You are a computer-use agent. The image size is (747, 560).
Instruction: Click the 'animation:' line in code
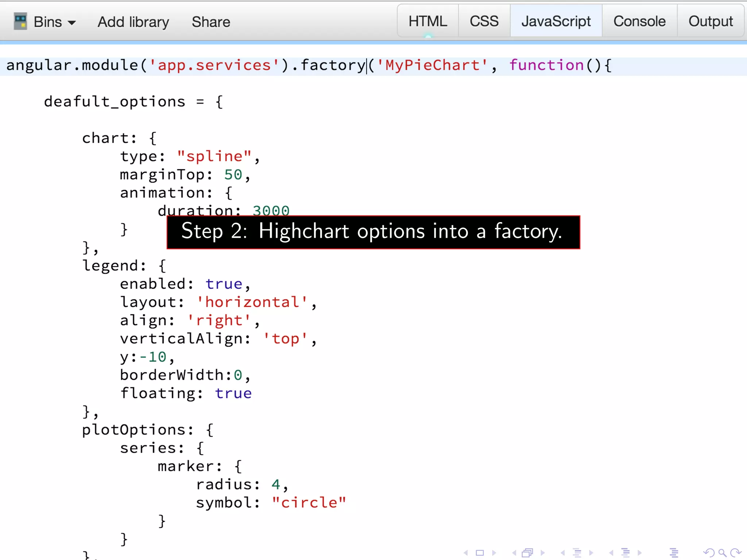176,193
